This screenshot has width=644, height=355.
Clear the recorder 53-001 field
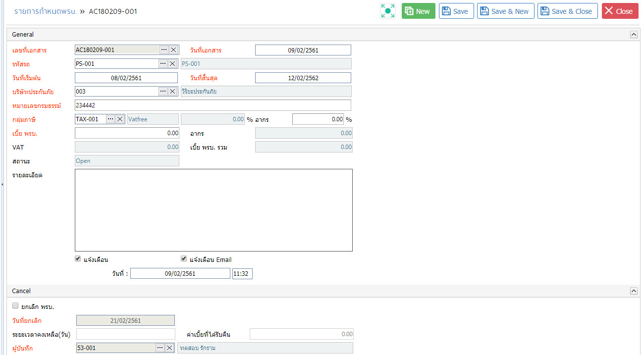click(169, 348)
